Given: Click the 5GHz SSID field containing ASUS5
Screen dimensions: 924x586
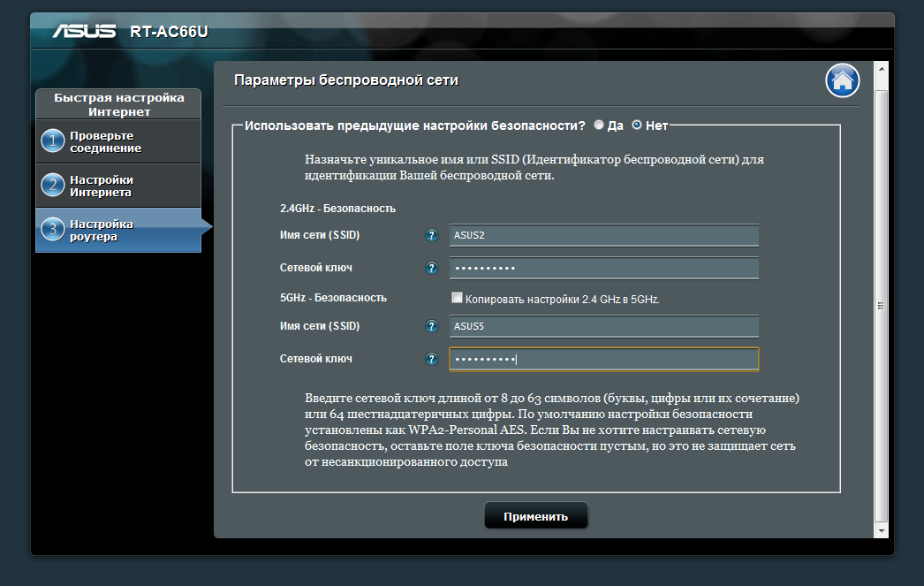Looking at the screenshot, I should click(x=604, y=326).
